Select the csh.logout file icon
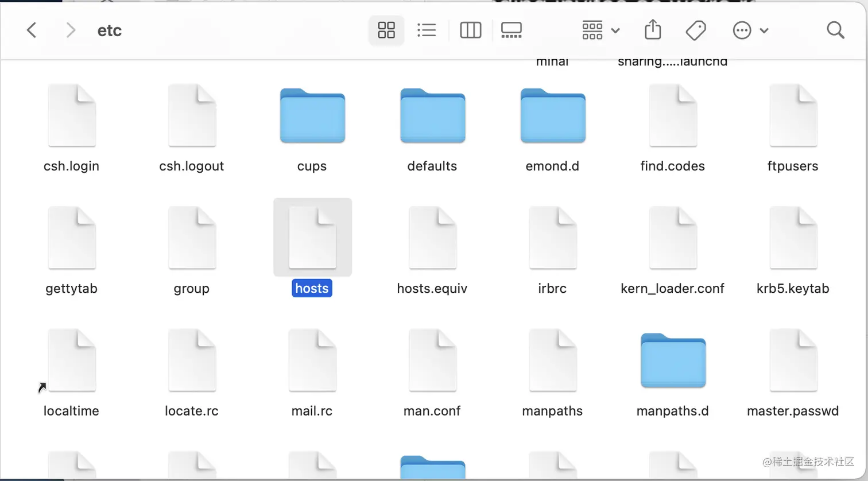This screenshot has width=868, height=481. [x=192, y=115]
